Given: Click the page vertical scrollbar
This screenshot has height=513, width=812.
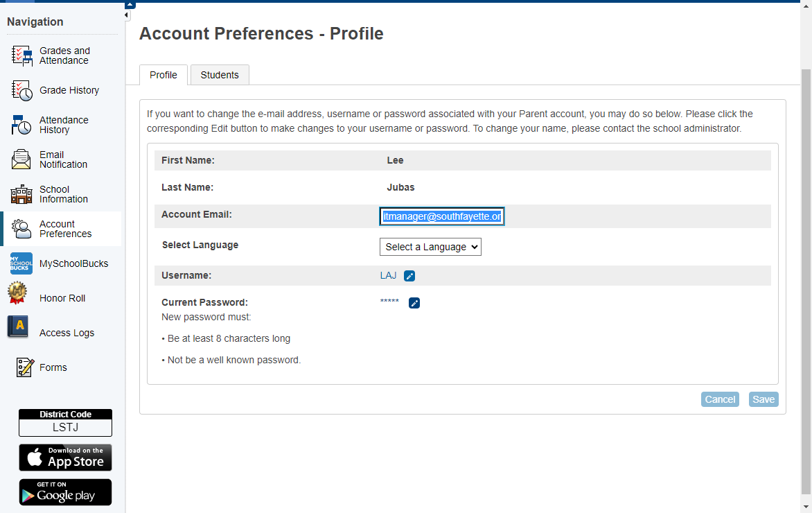Looking at the screenshot, I should click(x=806, y=281).
